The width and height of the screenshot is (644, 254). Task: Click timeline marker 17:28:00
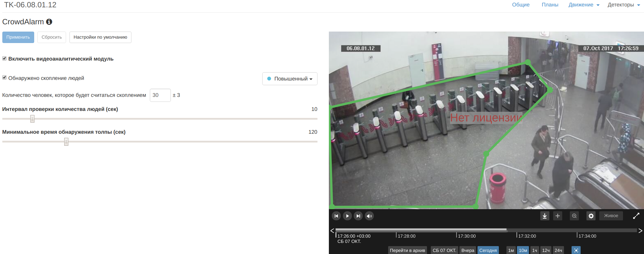click(407, 236)
